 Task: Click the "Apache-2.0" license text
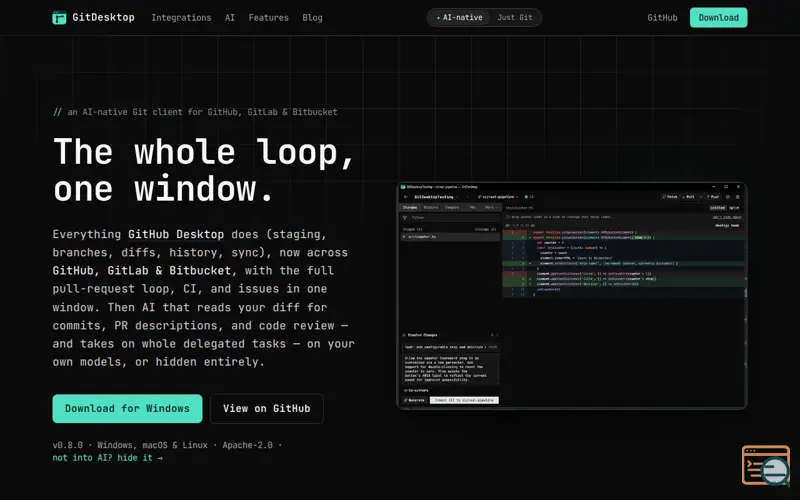point(247,445)
